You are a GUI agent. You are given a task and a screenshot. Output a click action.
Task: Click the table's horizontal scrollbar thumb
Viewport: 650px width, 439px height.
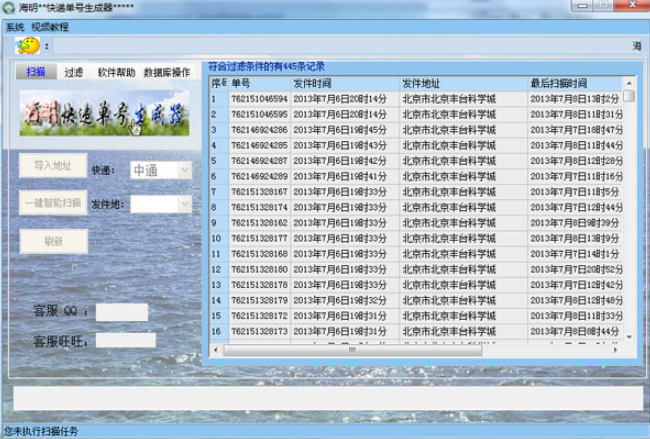coord(351,350)
